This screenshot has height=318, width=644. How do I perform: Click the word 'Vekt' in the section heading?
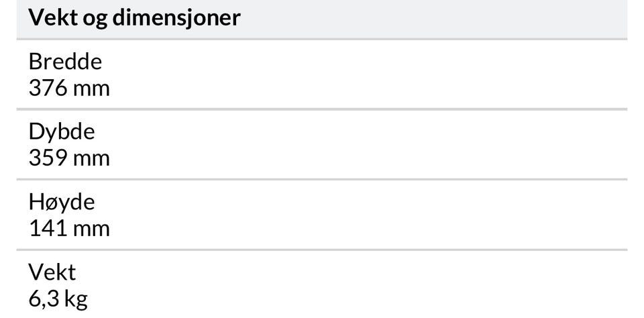tap(52, 17)
